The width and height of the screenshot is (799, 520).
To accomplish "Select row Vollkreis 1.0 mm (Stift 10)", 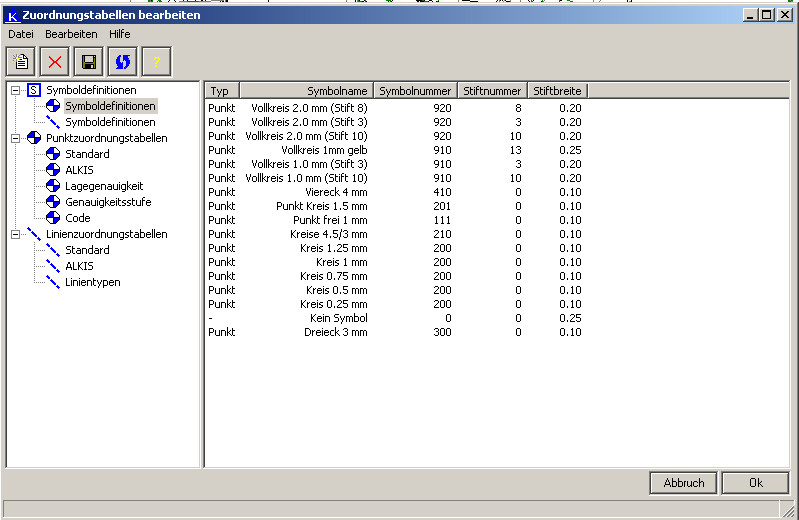I will click(395, 178).
